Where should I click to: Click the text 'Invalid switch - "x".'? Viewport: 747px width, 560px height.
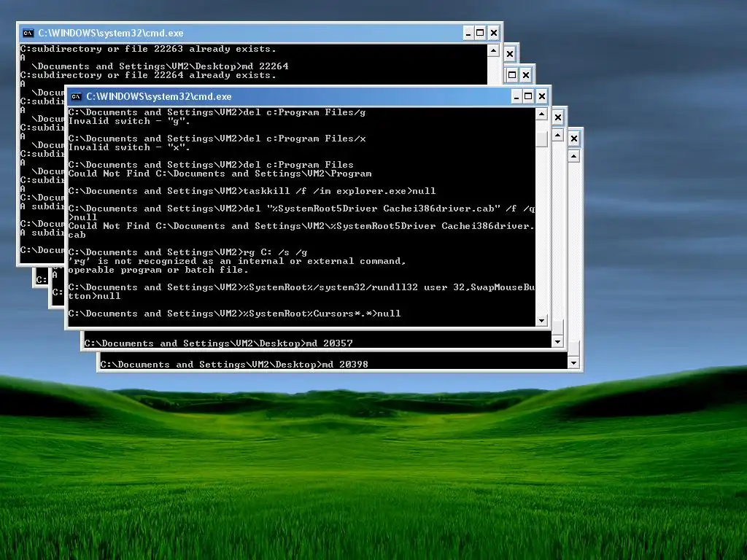(129, 147)
